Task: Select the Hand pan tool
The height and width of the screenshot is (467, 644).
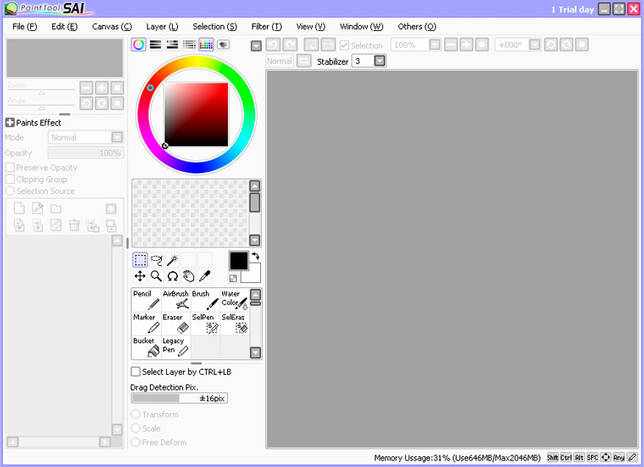Action: pos(189,276)
